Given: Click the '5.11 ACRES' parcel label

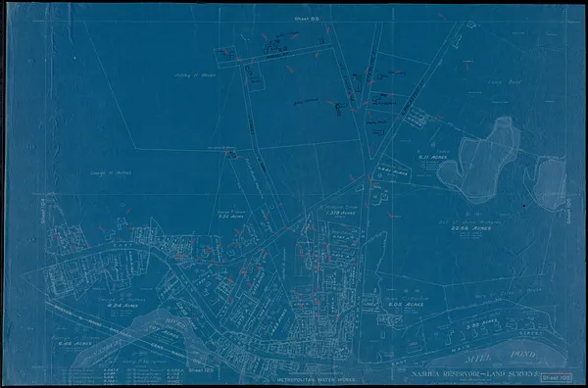Looking at the screenshot, I should [432, 157].
